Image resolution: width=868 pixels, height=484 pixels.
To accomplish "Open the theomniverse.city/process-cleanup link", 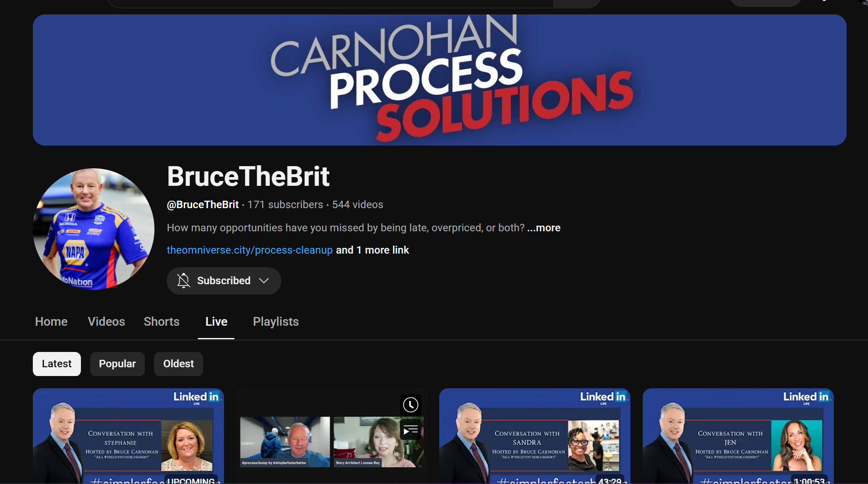I will (x=249, y=250).
